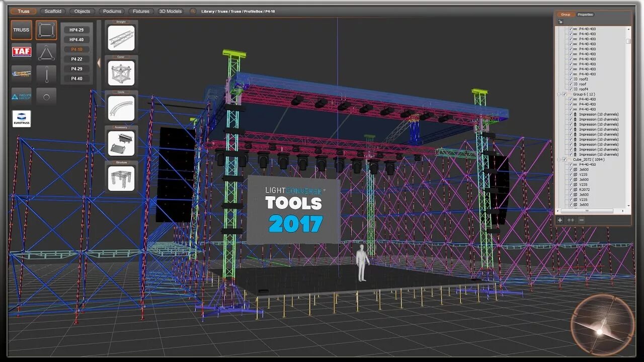The width and height of the screenshot is (644, 362).
Task: Switch to the Truss tab
Action: (24, 11)
